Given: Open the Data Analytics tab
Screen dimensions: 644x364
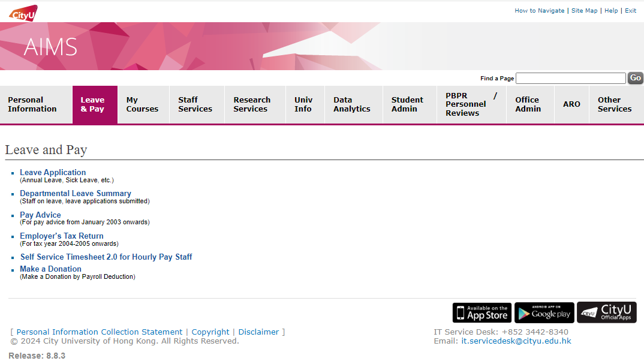Looking at the screenshot, I should point(351,104).
